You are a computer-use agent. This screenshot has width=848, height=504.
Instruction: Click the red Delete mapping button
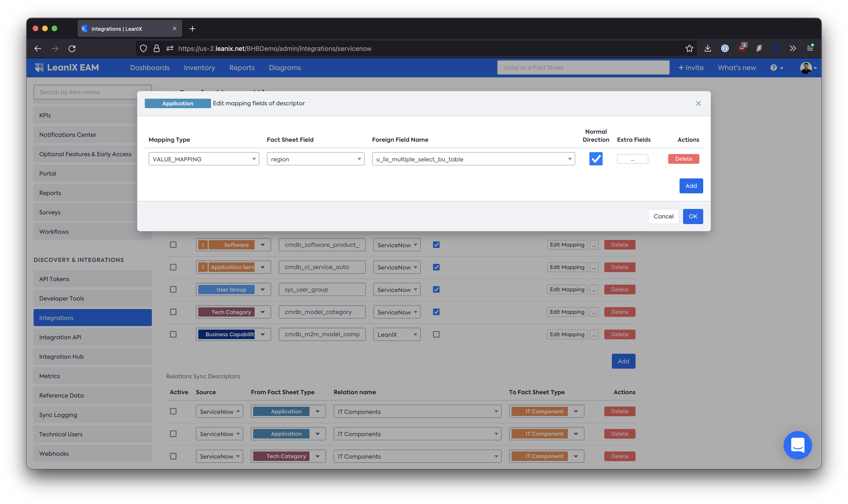683,159
